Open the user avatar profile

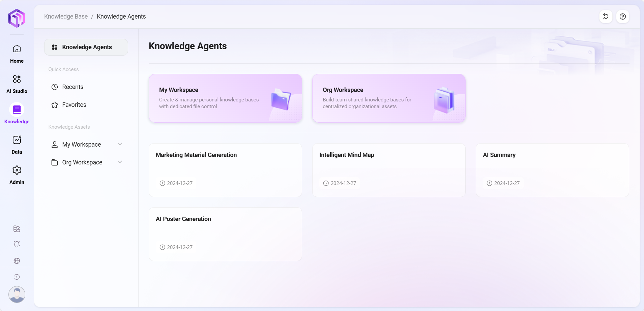click(x=17, y=294)
